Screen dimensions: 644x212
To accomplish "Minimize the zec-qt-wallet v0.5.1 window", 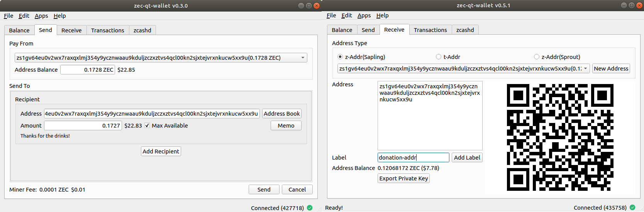I will [x=624, y=5].
